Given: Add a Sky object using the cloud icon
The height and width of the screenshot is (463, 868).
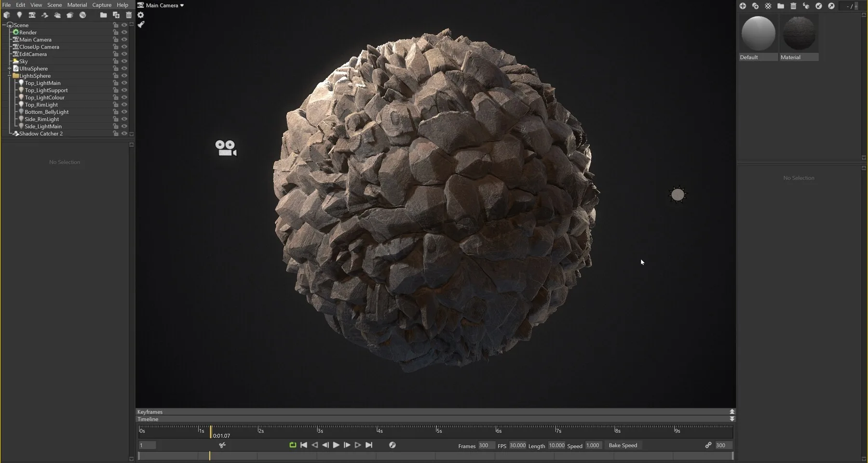Looking at the screenshot, I should [x=58, y=15].
